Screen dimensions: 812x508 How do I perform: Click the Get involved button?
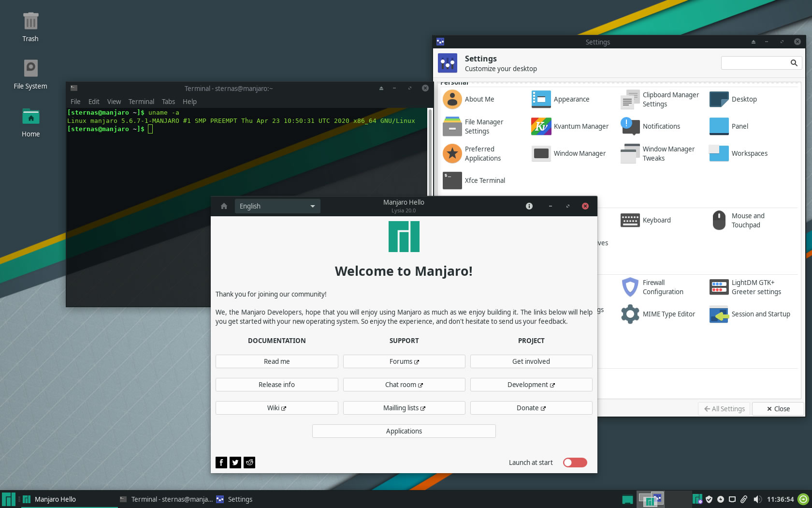(531, 361)
